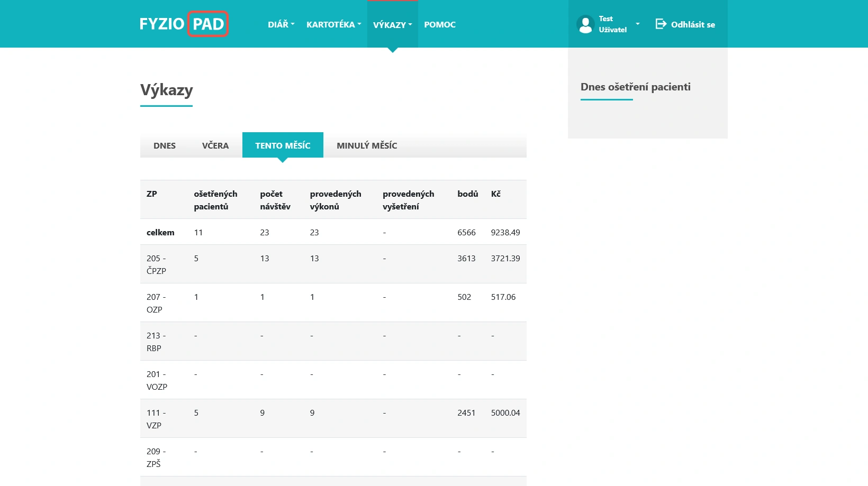The width and height of the screenshot is (868, 486).
Task: Expand the VÝKAZY dropdown menu
Action: [410, 25]
